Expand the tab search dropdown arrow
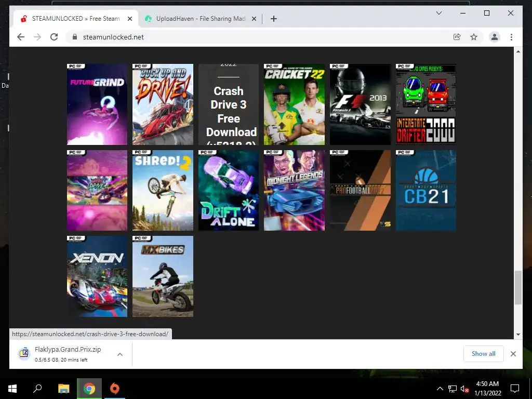This screenshot has height=399, width=532. [x=438, y=13]
